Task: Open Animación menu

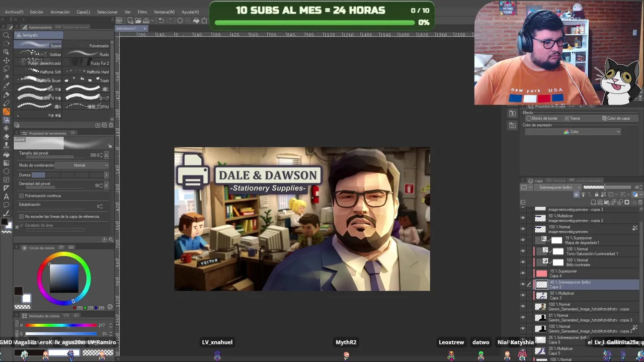Action: (60, 12)
